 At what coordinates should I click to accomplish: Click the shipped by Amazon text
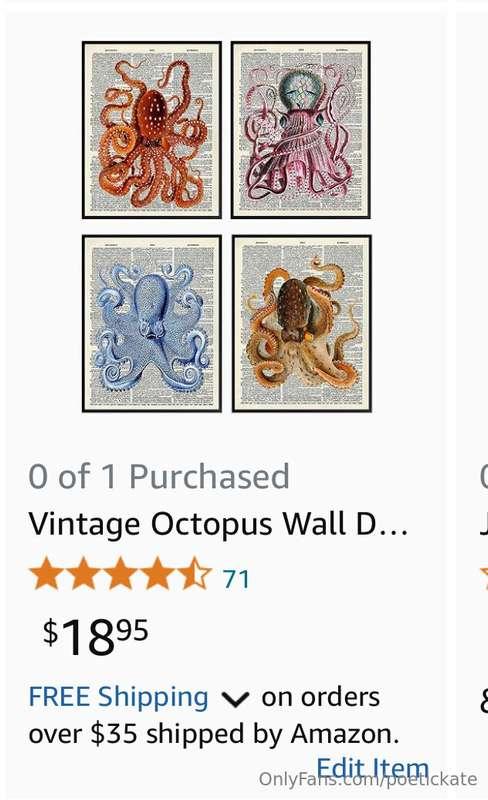click(x=273, y=734)
